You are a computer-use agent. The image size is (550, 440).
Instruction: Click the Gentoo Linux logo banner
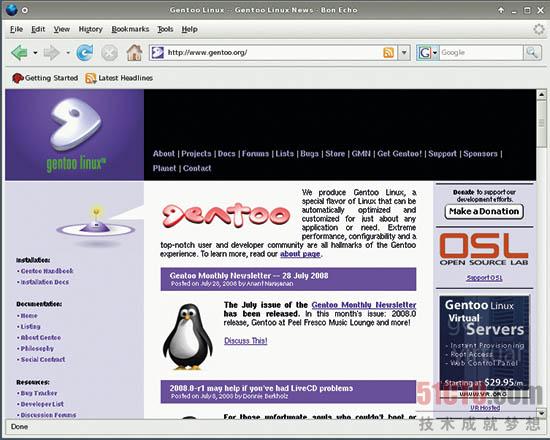coord(74,135)
